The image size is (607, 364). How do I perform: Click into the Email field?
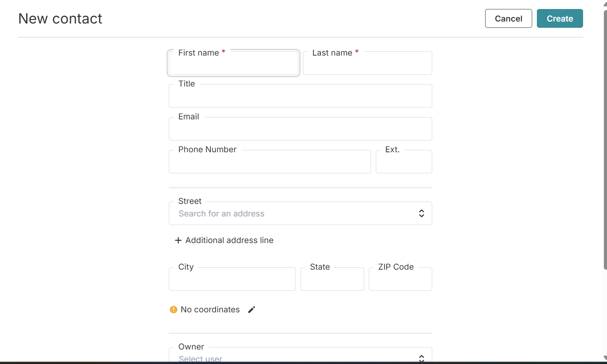[x=301, y=129]
